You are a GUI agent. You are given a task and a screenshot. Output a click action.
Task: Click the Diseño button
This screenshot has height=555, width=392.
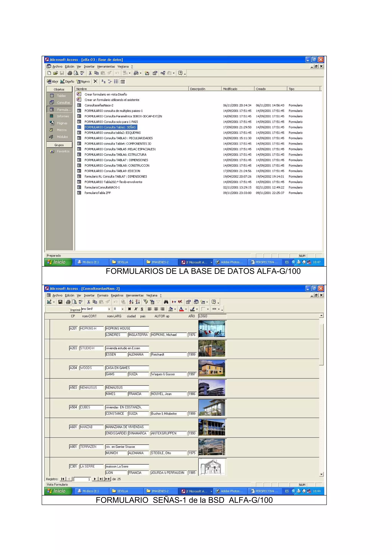tap(67, 81)
